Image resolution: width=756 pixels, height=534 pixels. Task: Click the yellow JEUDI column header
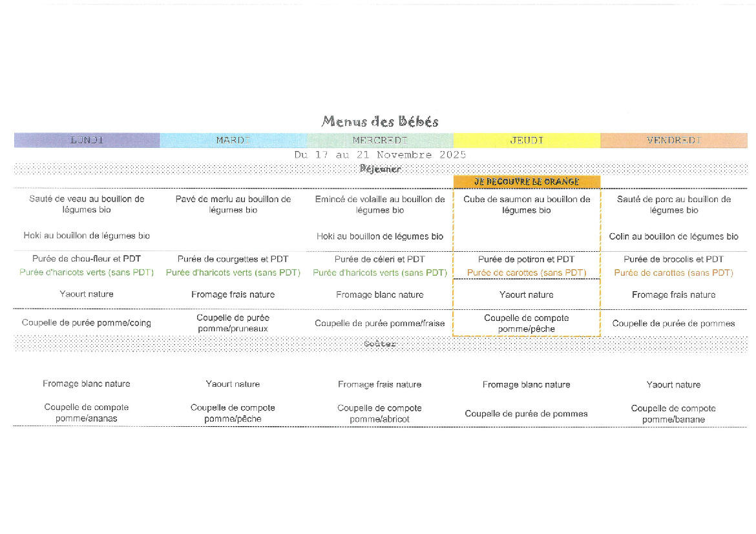pos(527,140)
